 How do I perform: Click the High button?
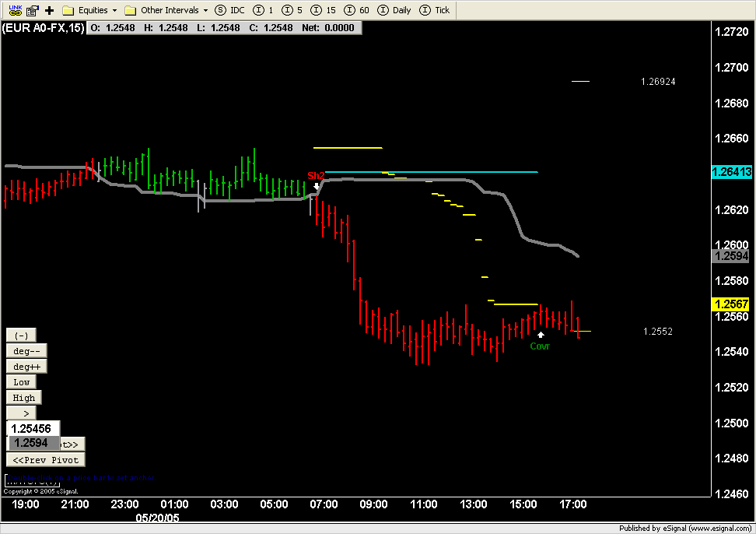23,398
